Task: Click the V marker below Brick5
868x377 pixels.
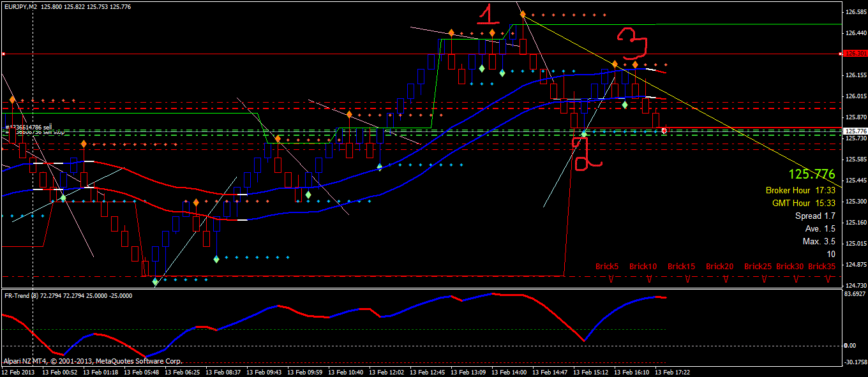Action: pyautogui.click(x=611, y=279)
